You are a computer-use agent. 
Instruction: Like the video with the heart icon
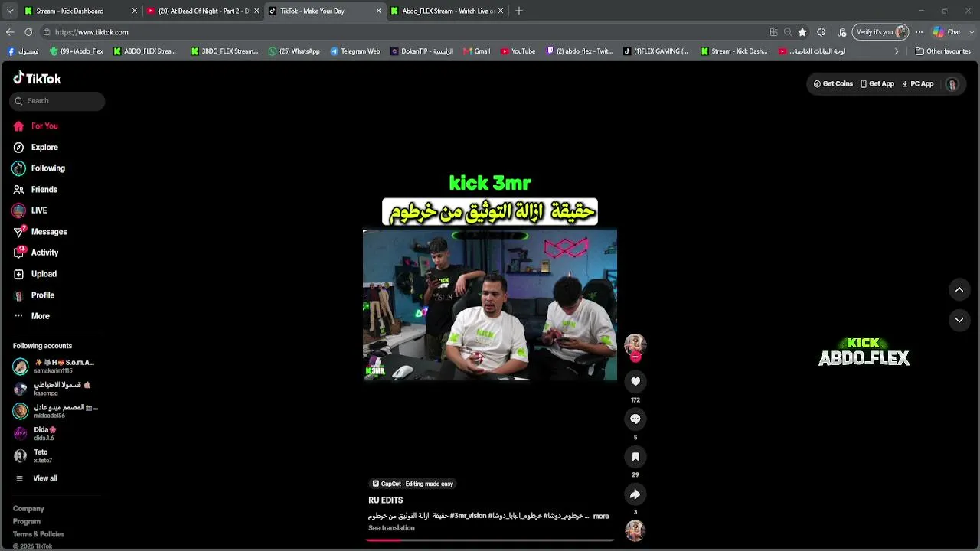point(635,381)
